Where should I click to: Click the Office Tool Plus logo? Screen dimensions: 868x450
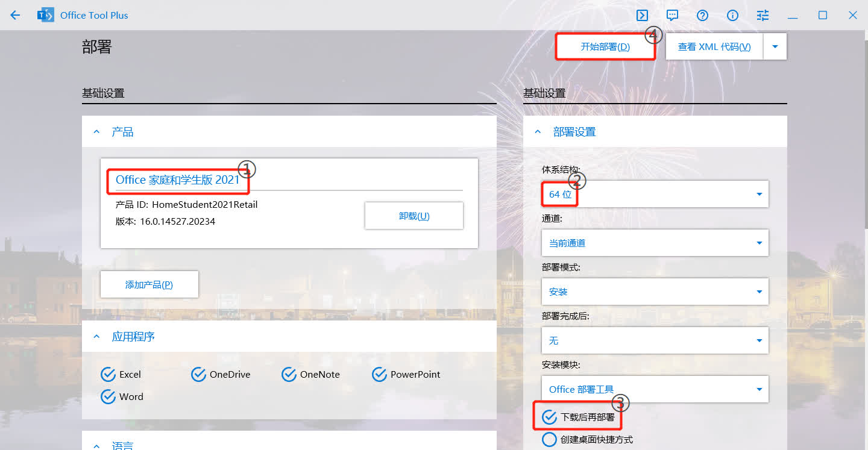pos(45,15)
